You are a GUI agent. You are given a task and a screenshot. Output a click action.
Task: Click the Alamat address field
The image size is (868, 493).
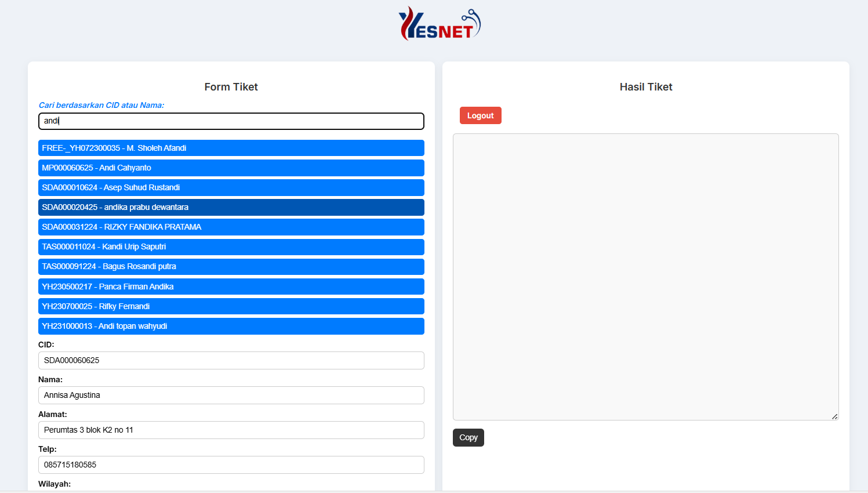click(231, 430)
